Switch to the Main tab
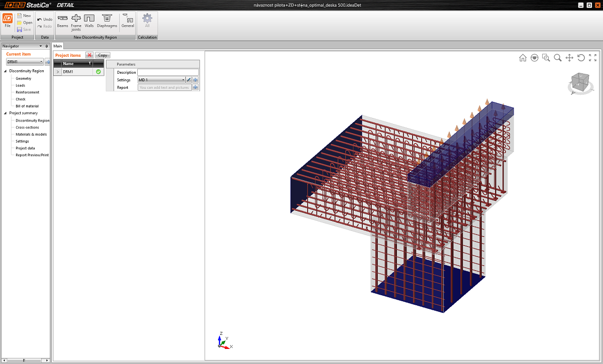603x364 pixels. [58, 46]
